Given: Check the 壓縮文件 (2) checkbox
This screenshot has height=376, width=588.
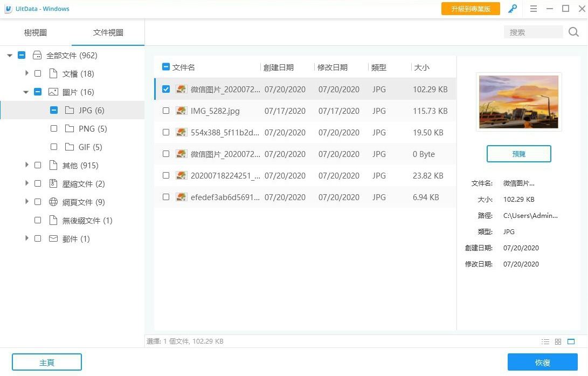Looking at the screenshot, I should (x=38, y=183).
